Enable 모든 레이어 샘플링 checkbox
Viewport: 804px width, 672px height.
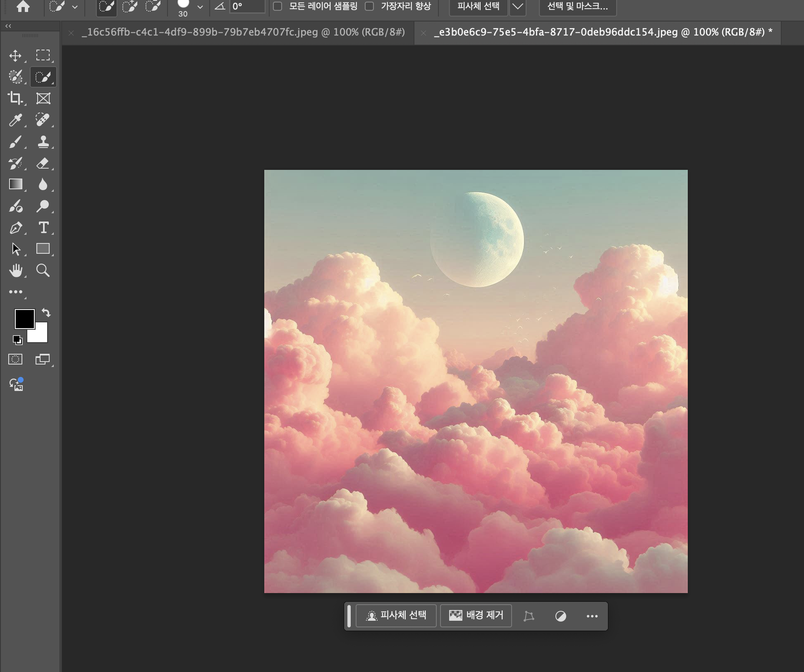point(278,6)
